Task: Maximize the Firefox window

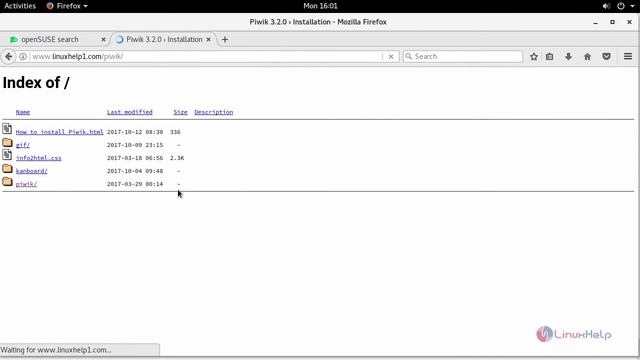Action: pos(612,22)
